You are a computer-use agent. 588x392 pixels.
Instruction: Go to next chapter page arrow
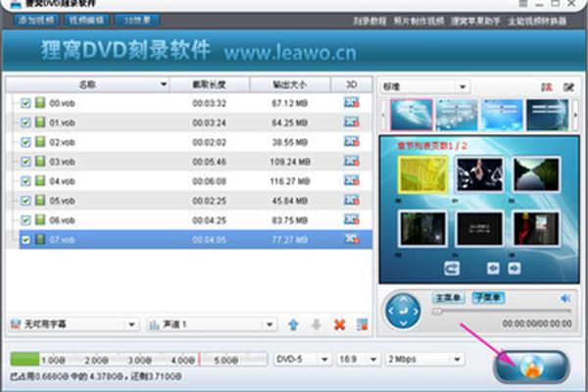[x=514, y=269]
